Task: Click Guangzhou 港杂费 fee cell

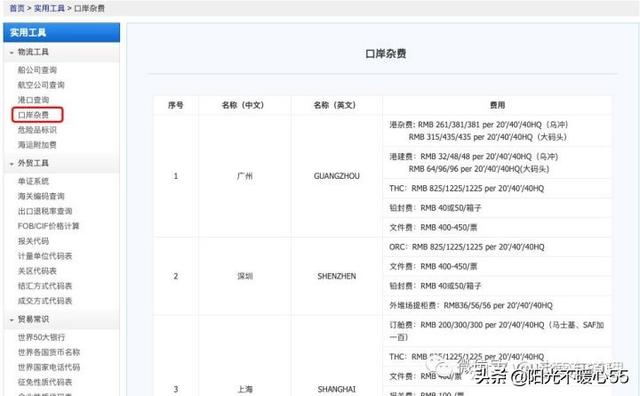Action: [498, 131]
